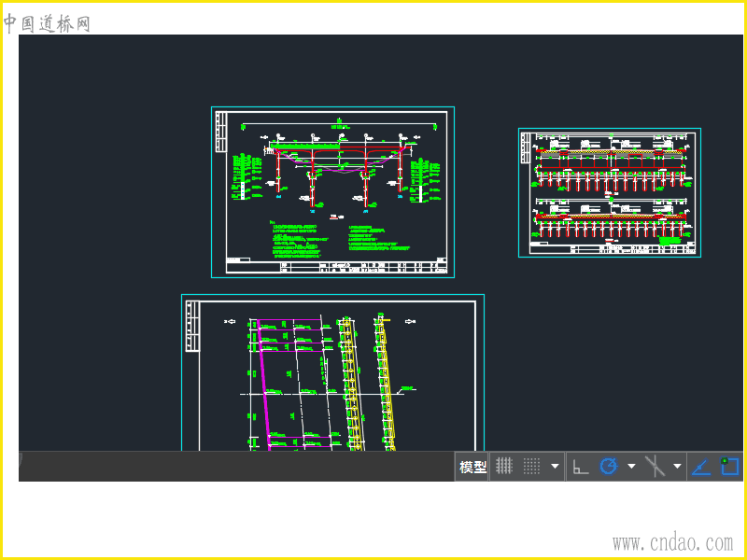The image size is (747, 560).
Task: Select the bridge elevation drawing sheet
Action: 332,191
